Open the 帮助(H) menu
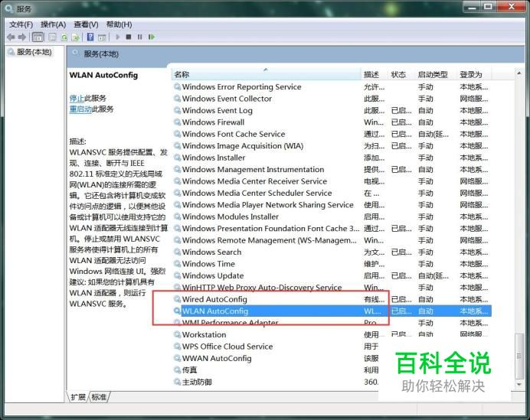The width and height of the screenshot is (530, 420). tap(119, 24)
